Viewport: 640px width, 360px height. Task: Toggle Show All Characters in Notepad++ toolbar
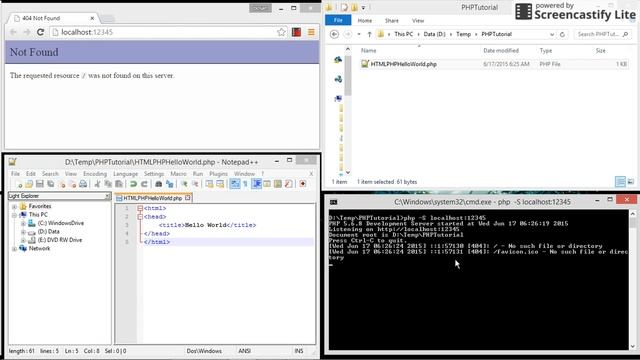coord(245,184)
